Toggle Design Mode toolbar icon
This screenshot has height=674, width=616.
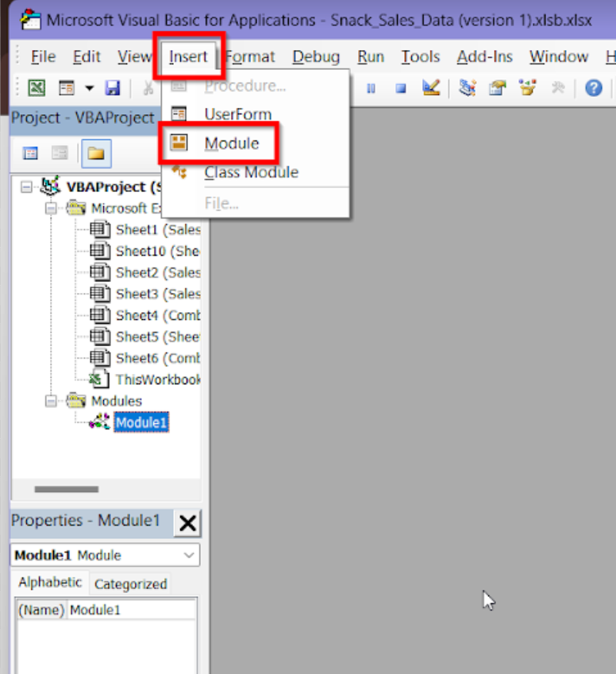click(431, 87)
